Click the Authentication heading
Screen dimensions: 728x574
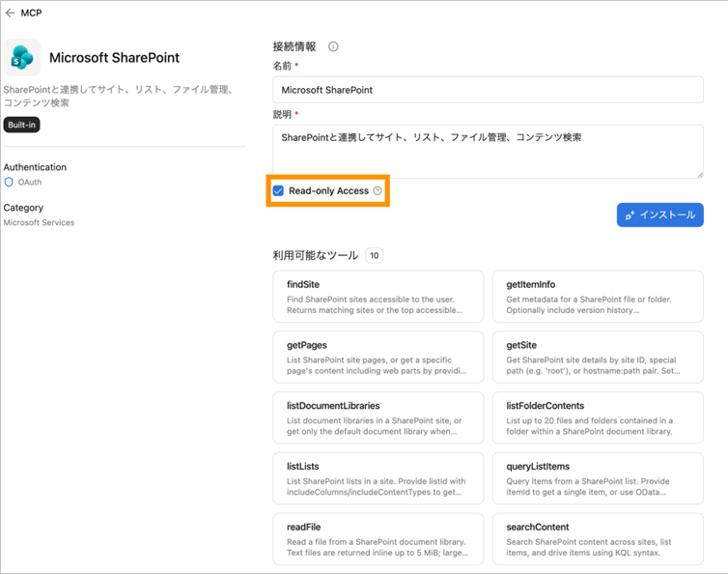pos(35,167)
